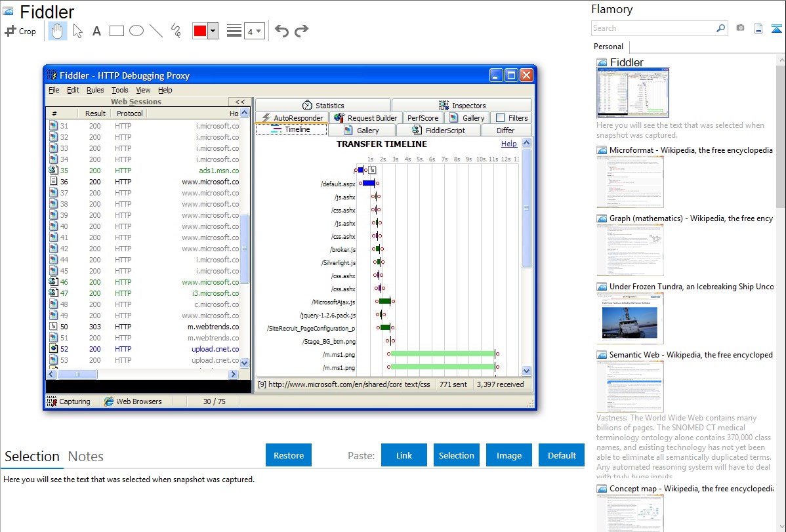The image size is (786, 532).
Task: Open the Concept map snapshot title
Action: [692, 489]
